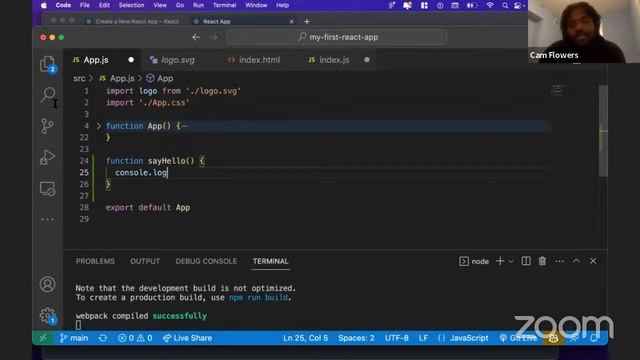The width and height of the screenshot is (640, 360).
Task: Click the editor vertical scrollbar
Action: (603, 131)
